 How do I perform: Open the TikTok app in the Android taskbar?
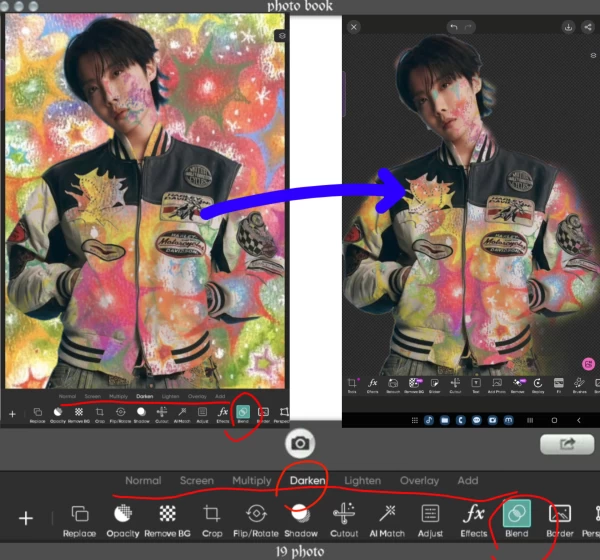coord(429,420)
